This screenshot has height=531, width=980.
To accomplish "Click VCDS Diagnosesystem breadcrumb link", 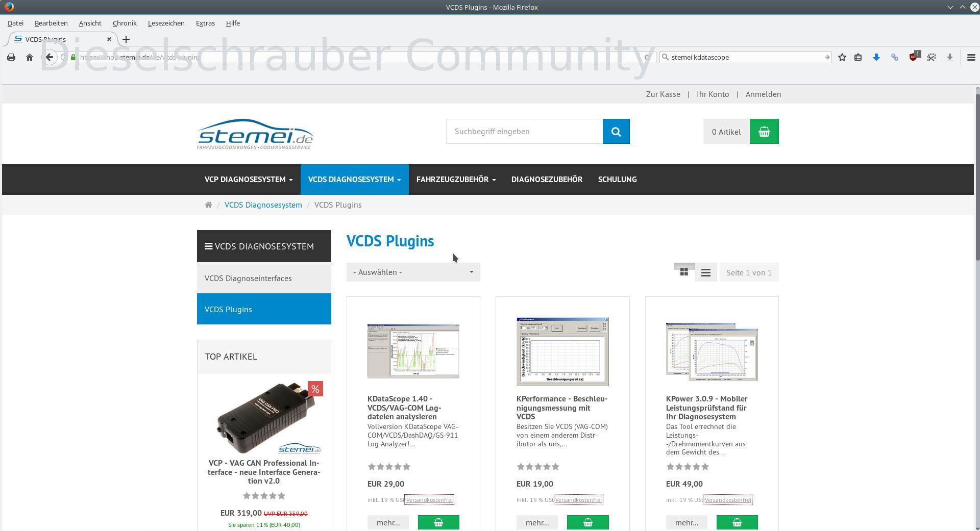I will point(263,205).
